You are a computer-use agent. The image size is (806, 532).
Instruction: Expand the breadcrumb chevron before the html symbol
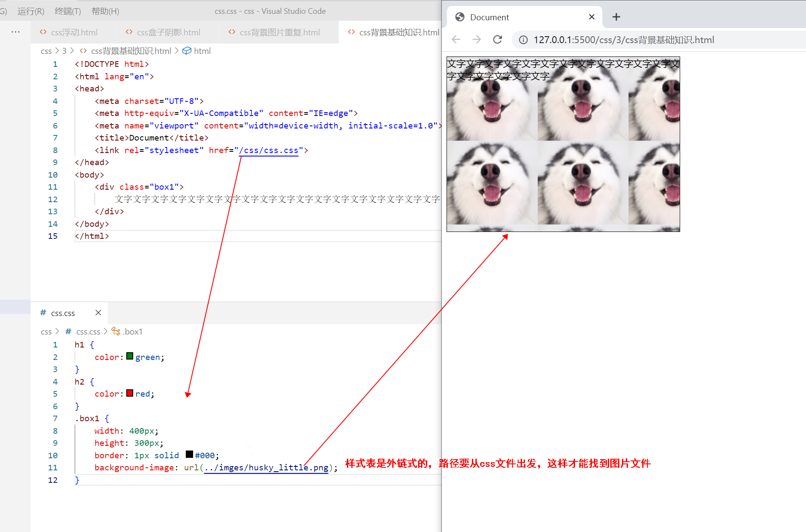tap(177, 51)
